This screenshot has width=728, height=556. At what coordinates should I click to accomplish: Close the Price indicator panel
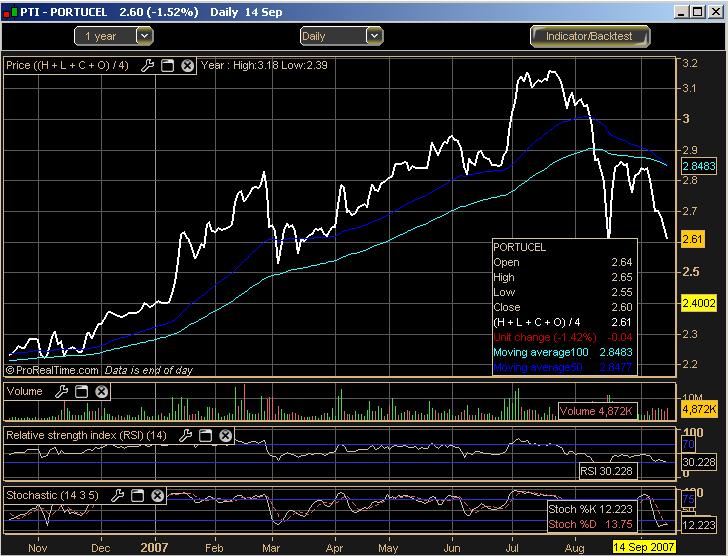click(x=187, y=65)
